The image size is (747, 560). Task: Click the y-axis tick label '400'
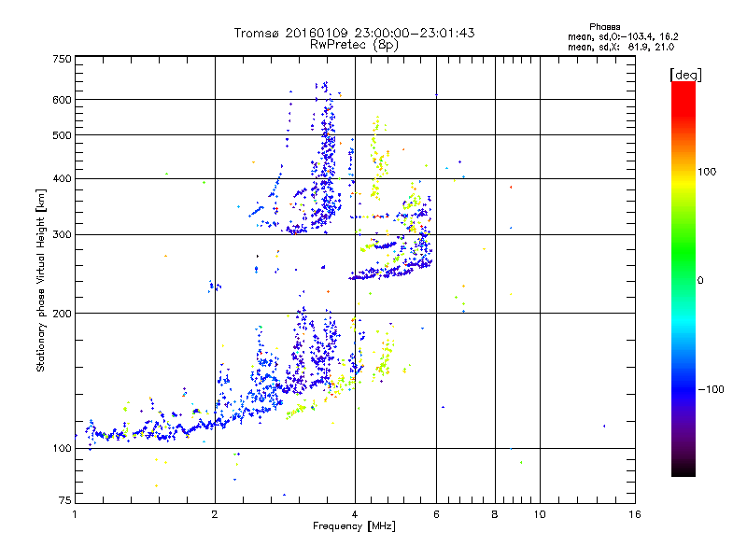(x=62, y=179)
